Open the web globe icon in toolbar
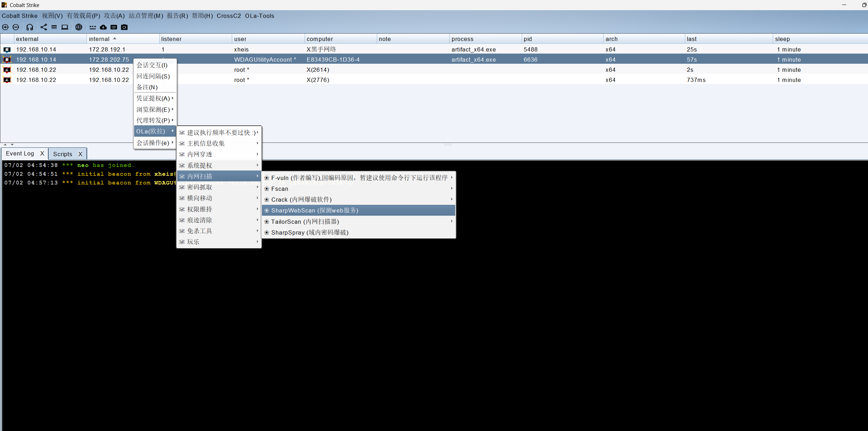The height and width of the screenshot is (431, 868). 79,27
